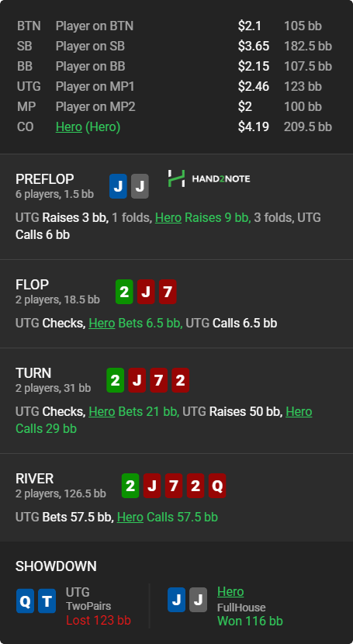Select the red 7 card on flop
This screenshot has height=644, width=353.
(x=168, y=292)
